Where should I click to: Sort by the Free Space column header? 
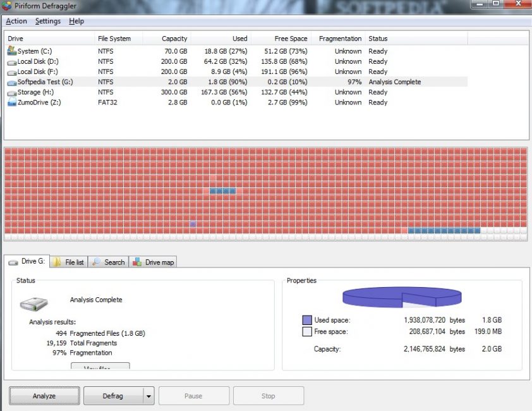pos(281,39)
